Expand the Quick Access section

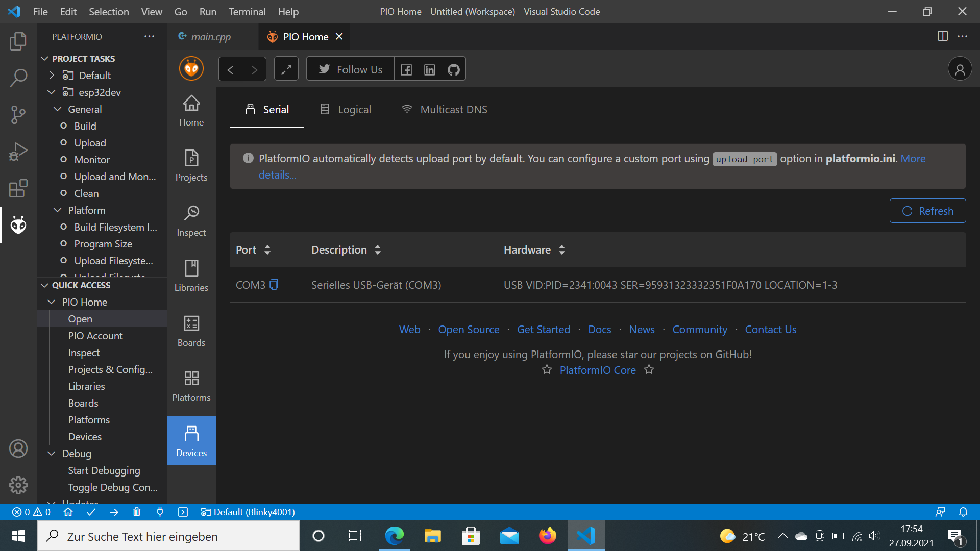click(x=44, y=285)
